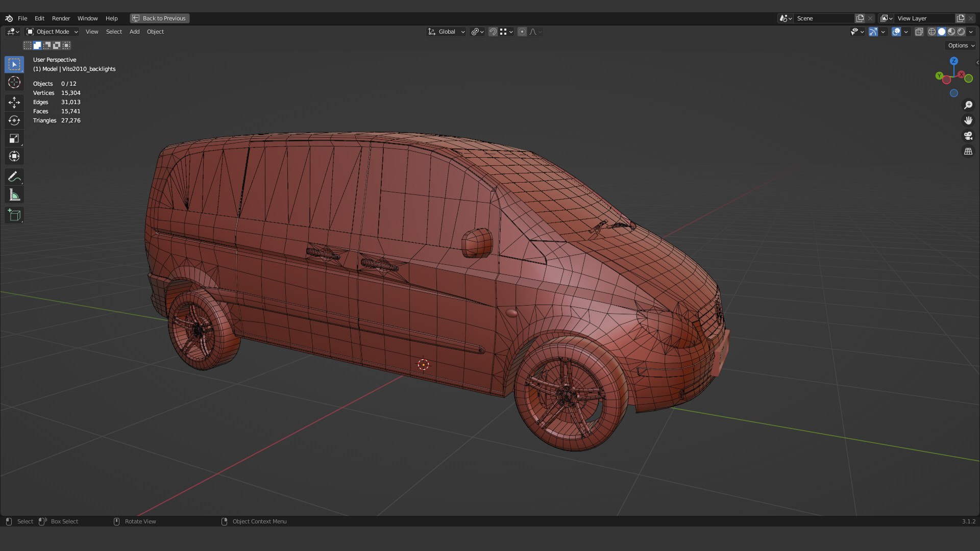Open the view layer browse dropdown
The width and height of the screenshot is (980, 551).
[887, 18]
